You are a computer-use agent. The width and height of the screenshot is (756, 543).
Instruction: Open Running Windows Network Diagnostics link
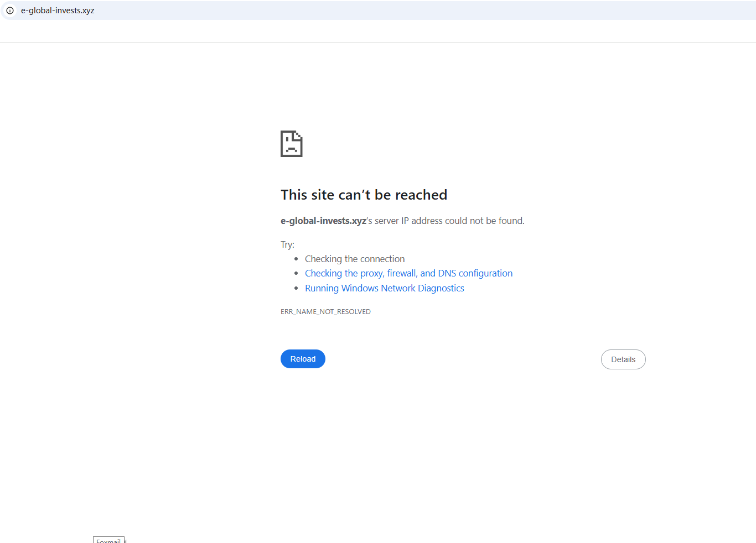(x=384, y=288)
